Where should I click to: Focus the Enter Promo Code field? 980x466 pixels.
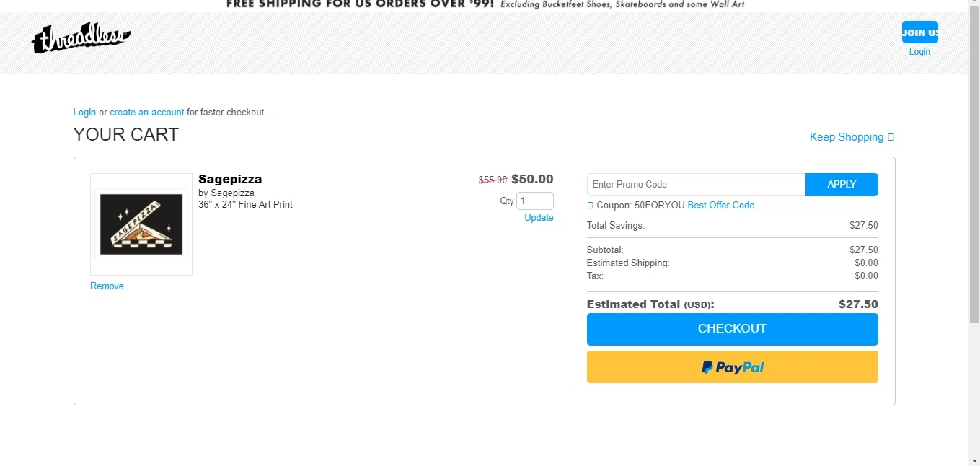point(696,185)
